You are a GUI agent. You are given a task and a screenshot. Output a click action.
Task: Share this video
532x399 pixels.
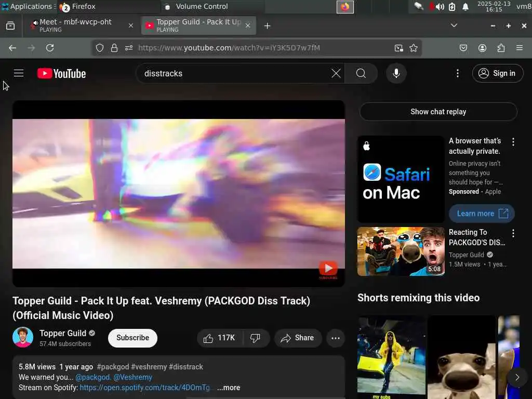point(298,338)
